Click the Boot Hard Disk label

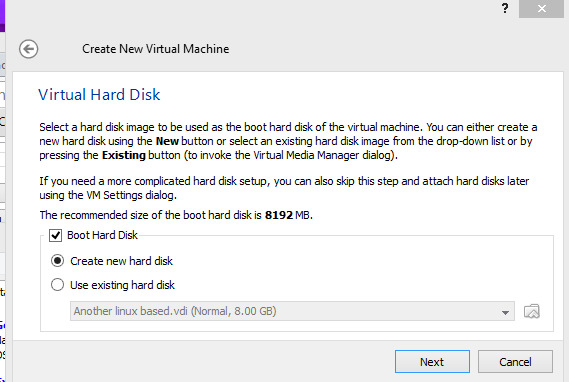[102, 235]
